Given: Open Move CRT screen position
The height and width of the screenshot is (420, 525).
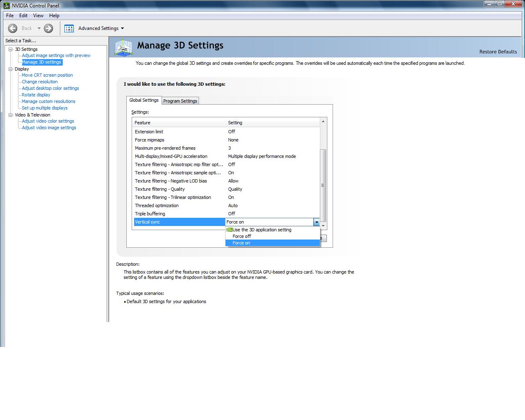Looking at the screenshot, I should (x=47, y=75).
